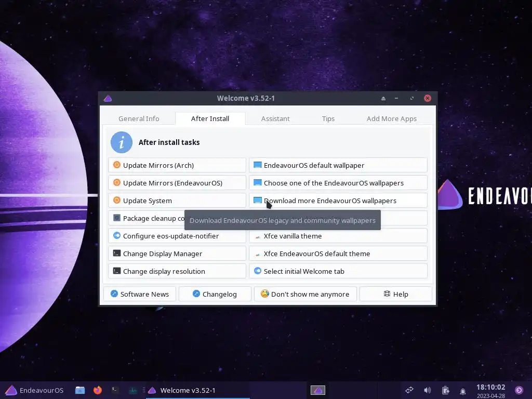The image size is (532, 399).
Task: Click the volume speaker tray icon
Action: 428,390
